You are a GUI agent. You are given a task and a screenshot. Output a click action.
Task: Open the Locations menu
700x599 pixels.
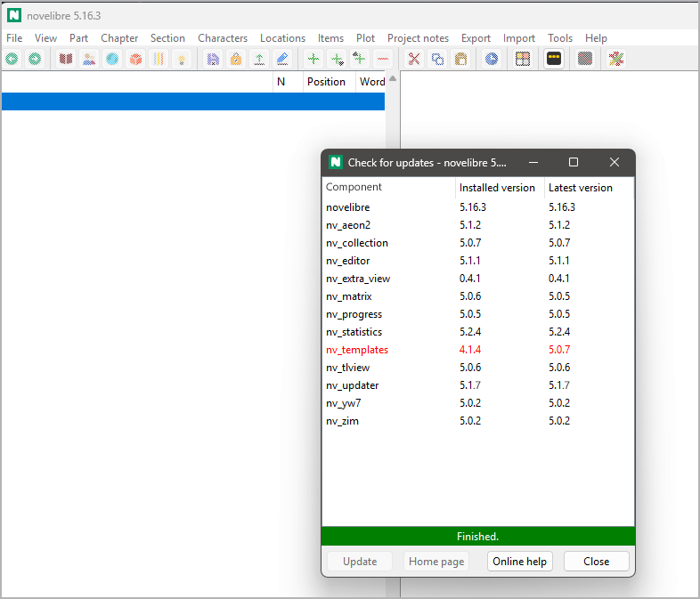click(282, 38)
